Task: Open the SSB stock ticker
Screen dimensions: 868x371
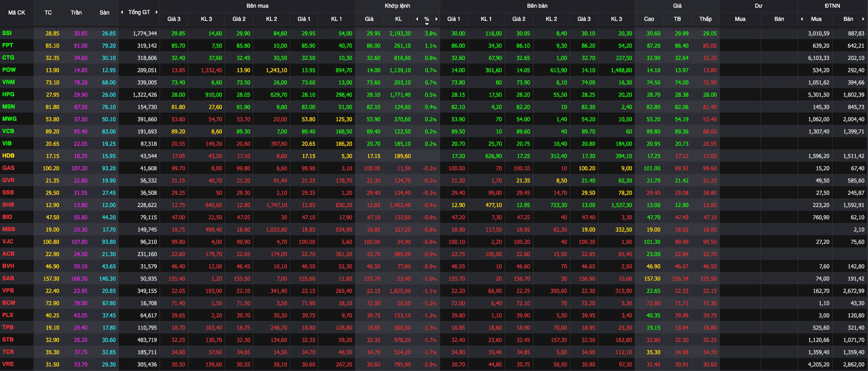Action: (x=8, y=193)
